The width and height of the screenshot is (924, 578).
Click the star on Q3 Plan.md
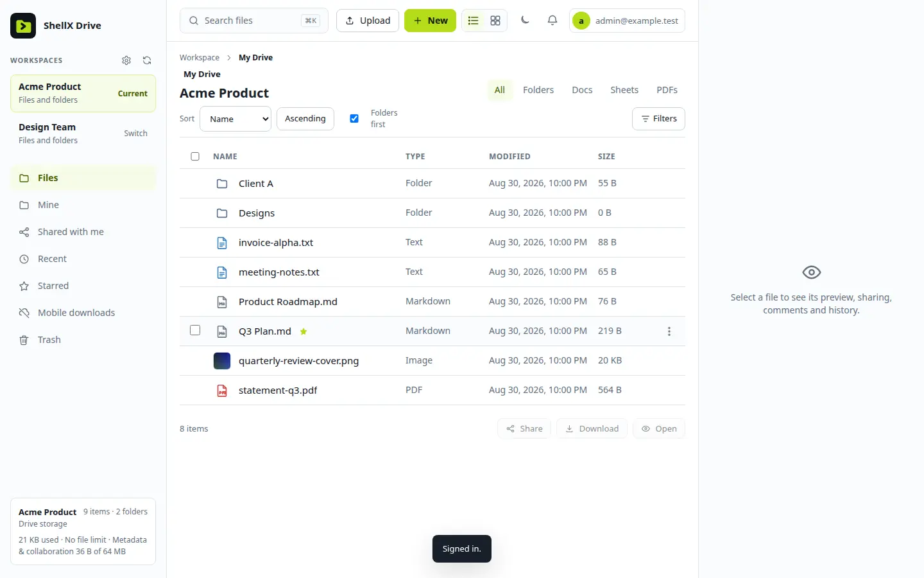304,331
